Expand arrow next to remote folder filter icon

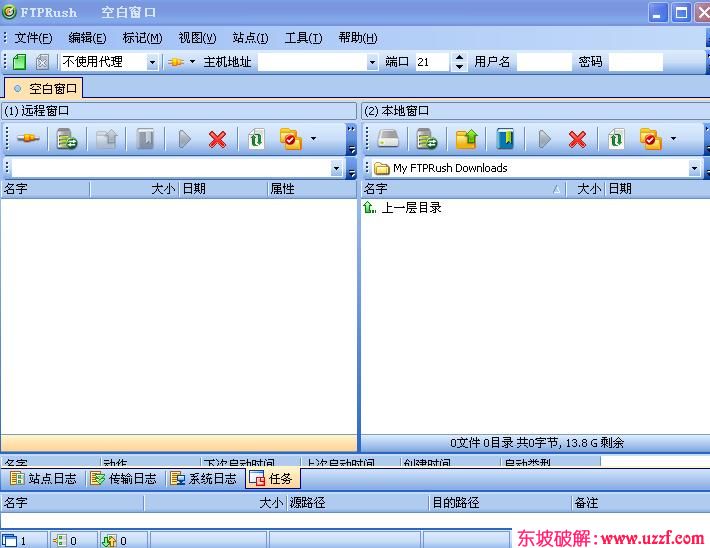[x=313, y=139]
